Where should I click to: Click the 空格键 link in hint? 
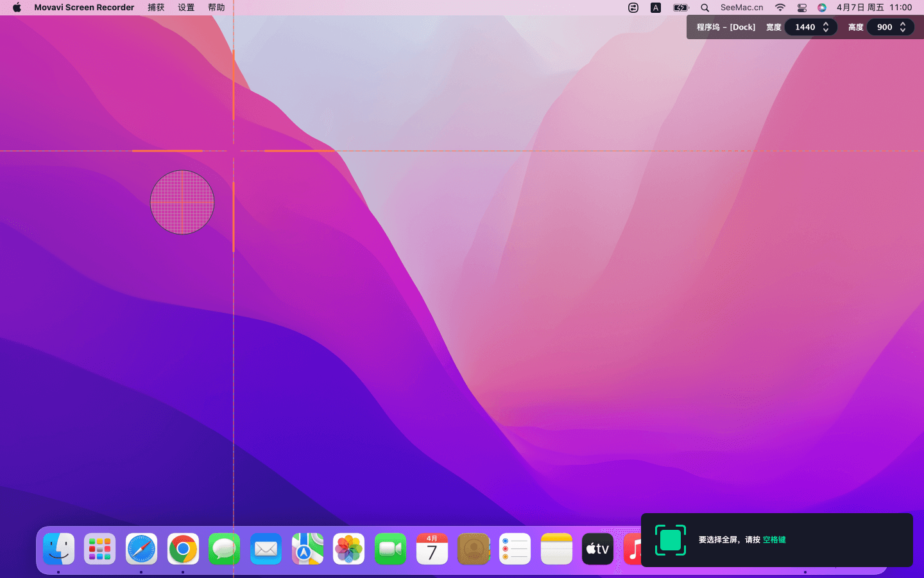(x=774, y=540)
